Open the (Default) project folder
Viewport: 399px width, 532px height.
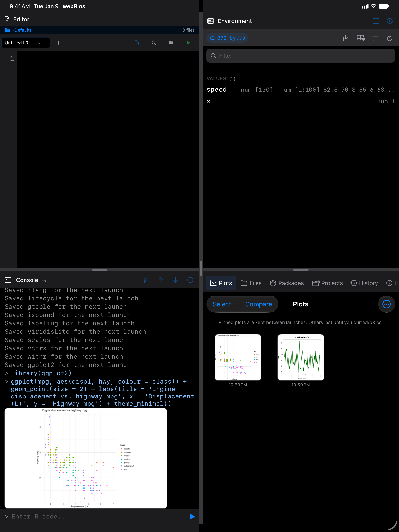click(x=18, y=30)
